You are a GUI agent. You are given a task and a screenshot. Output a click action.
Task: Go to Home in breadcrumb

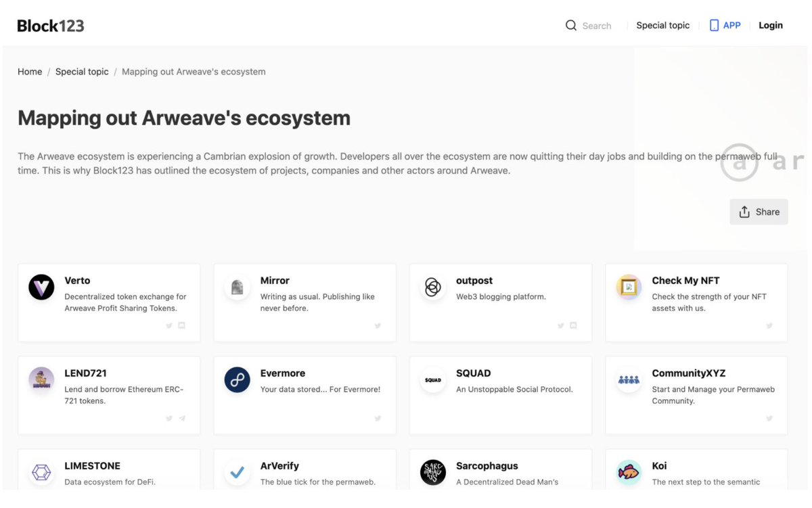30,72
